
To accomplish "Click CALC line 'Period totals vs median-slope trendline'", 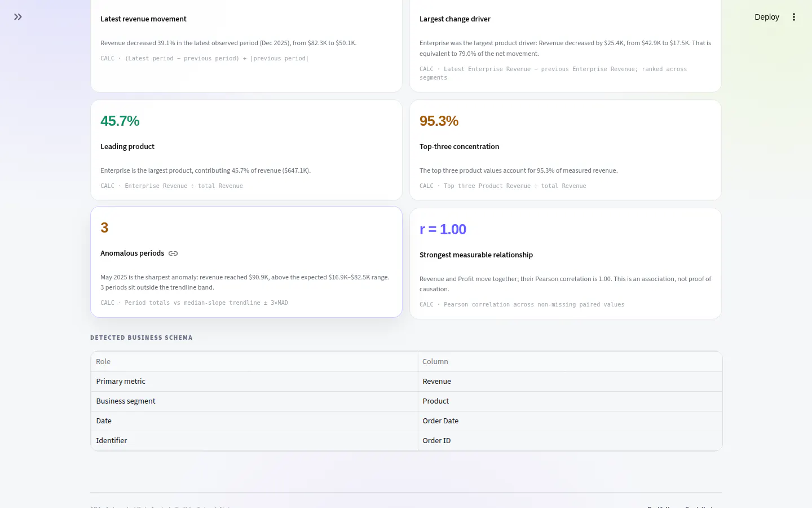I will 194,303.
